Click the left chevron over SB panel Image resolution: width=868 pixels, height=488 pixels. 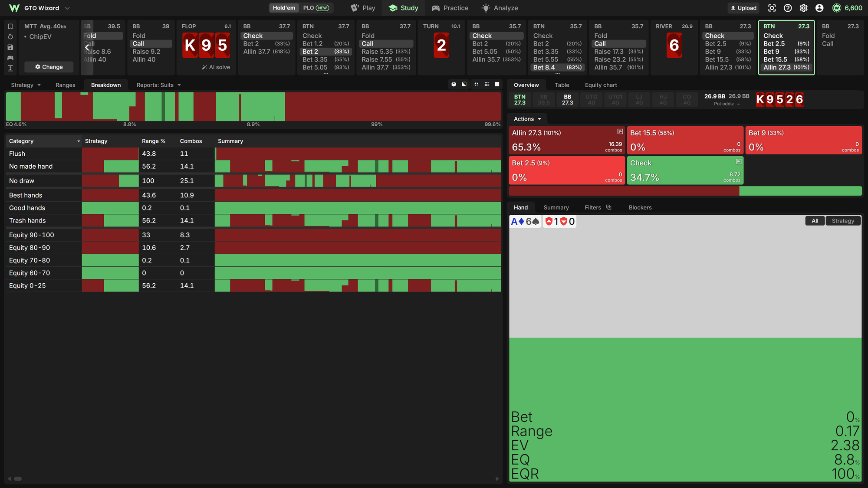tap(87, 47)
